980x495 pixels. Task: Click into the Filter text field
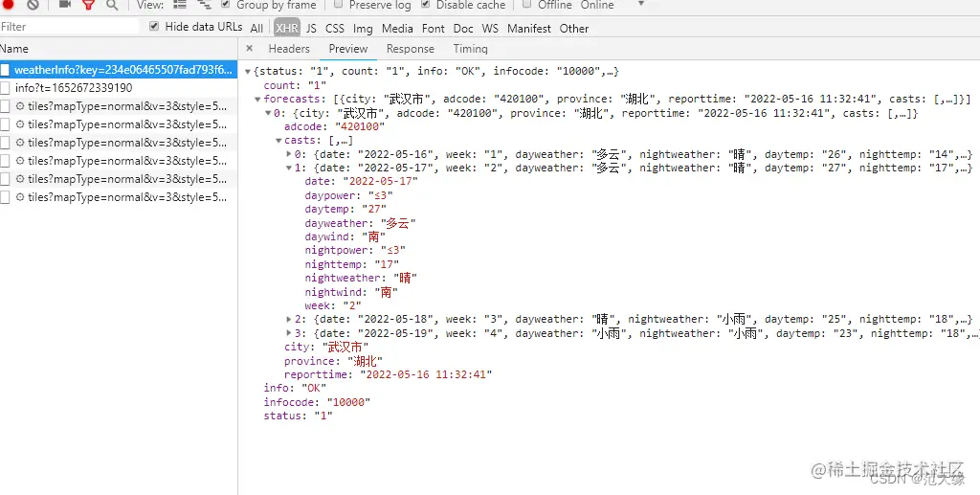pos(69,26)
